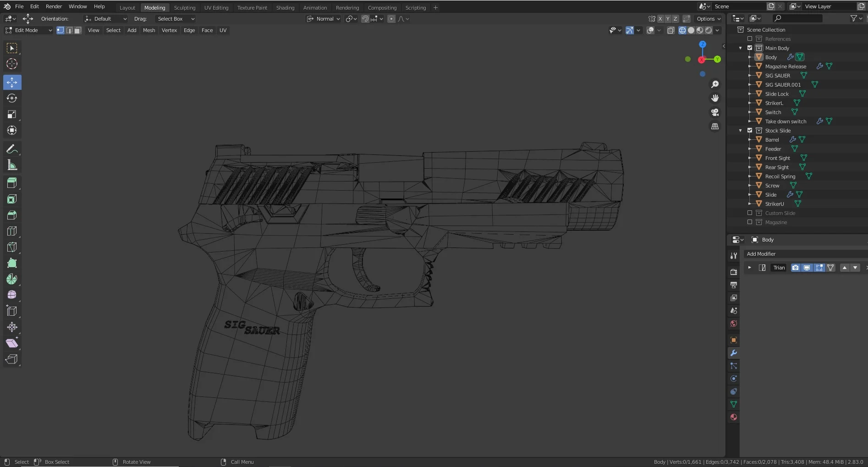Select the Poly Build tool
868x467 pixels.
[12, 263]
